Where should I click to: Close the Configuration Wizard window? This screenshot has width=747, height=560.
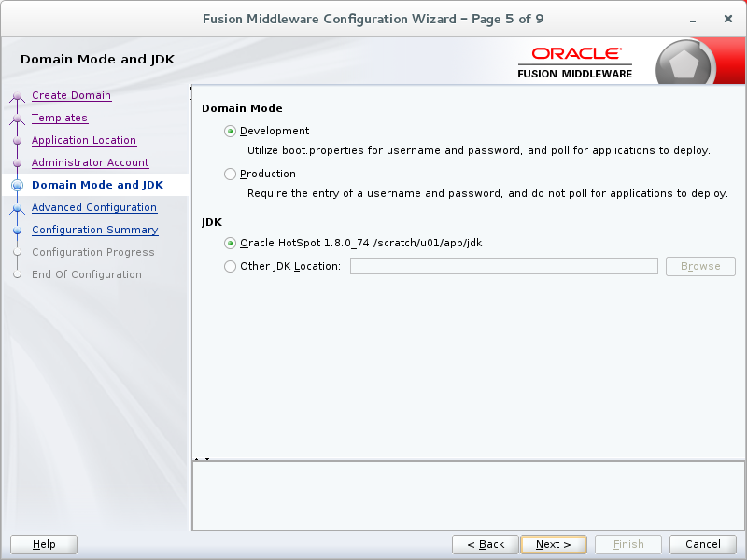point(728,19)
